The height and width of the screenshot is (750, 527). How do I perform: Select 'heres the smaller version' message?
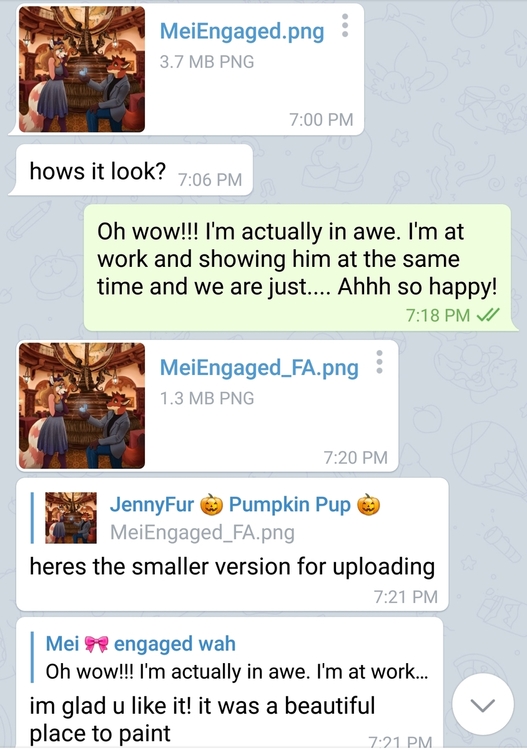point(232,544)
